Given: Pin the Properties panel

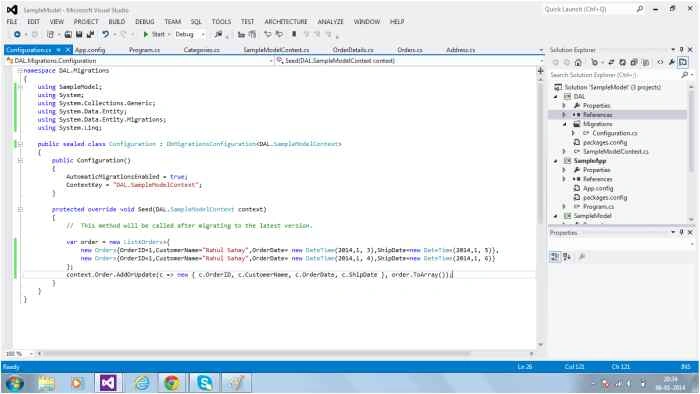Looking at the screenshot, I should click(x=681, y=232).
